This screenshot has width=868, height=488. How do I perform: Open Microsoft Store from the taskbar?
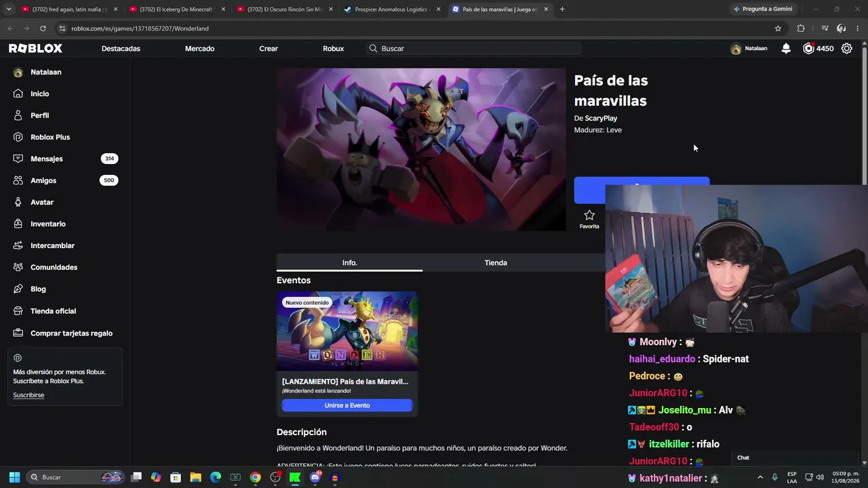(x=176, y=477)
